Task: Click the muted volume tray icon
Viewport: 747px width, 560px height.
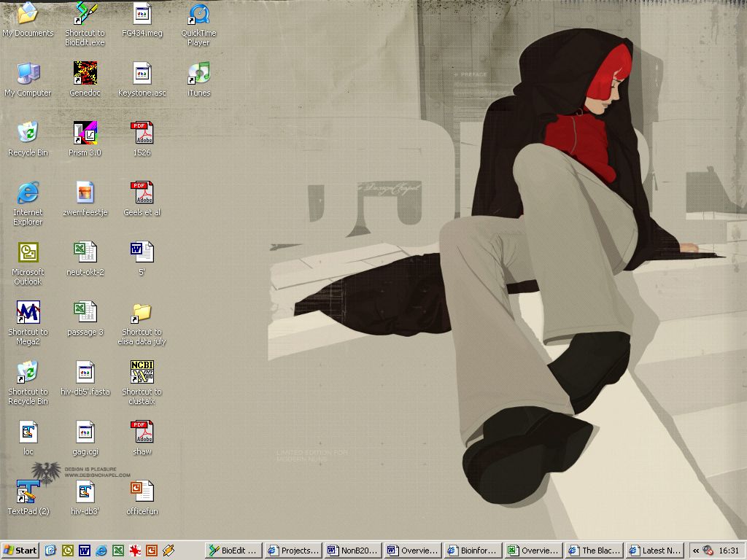Action: click(x=708, y=551)
